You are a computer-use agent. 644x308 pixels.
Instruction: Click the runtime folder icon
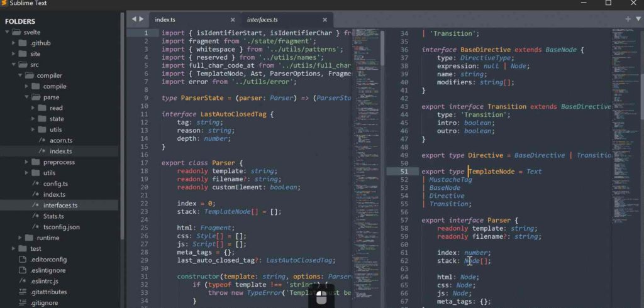30,238
